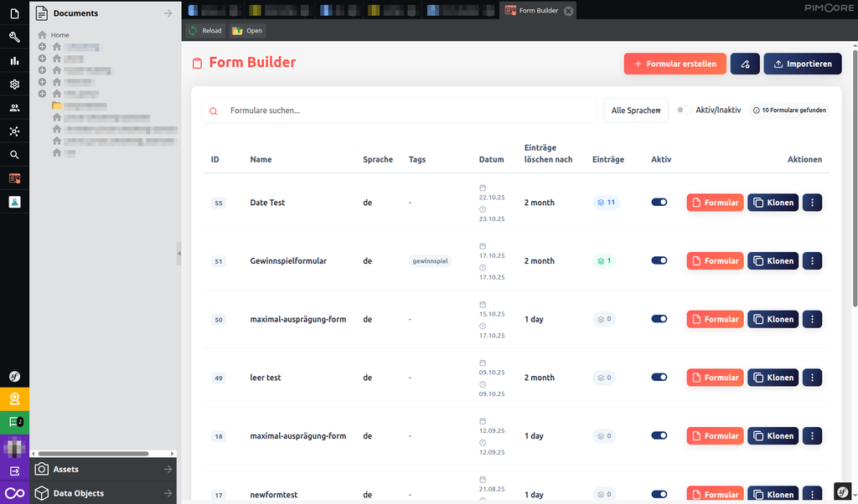
Task: Open actions menu for Gewinnspielformular
Action: (x=812, y=260)
